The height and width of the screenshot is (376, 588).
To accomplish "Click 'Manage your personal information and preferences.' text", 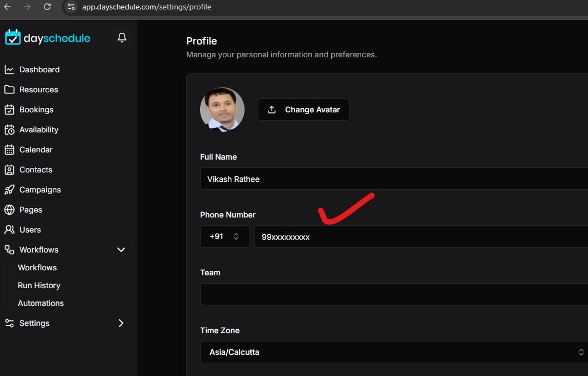I will pyautogui.click(x=282, y=55).
